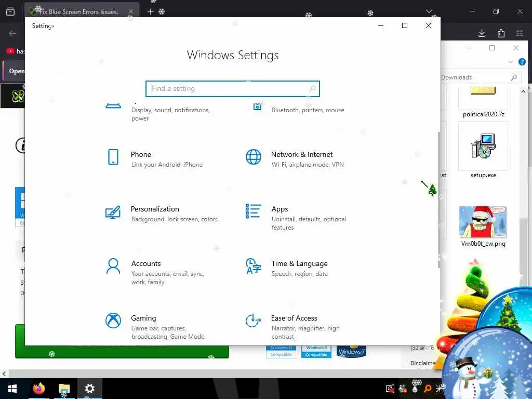Click the Accounts heading text
Viewport: 532px width, 399px height.
146,263
